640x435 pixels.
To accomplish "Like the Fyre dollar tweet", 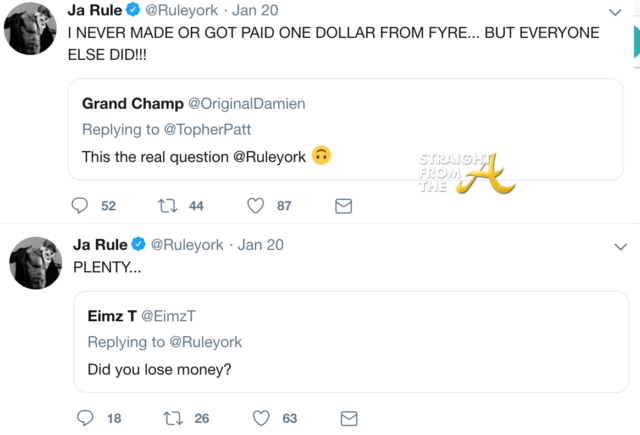I will tap(255, 206).
